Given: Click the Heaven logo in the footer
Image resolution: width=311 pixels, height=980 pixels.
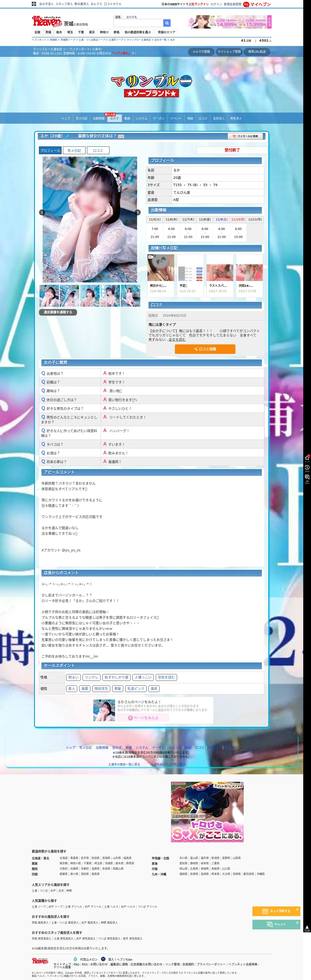Looking at the screenshot, I should click(40, 961).
